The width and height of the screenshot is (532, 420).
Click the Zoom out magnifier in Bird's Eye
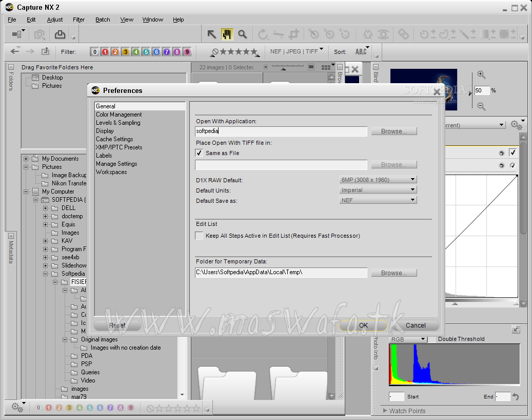(x=481, y=106)
